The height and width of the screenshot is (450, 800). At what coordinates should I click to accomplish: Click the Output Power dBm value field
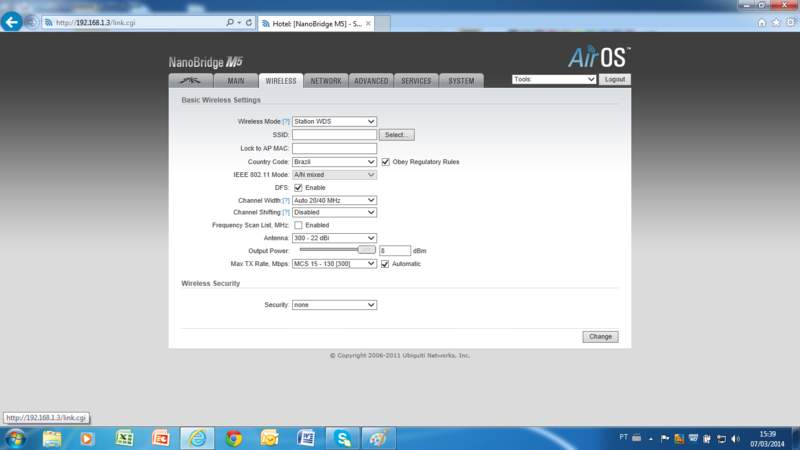394,251
